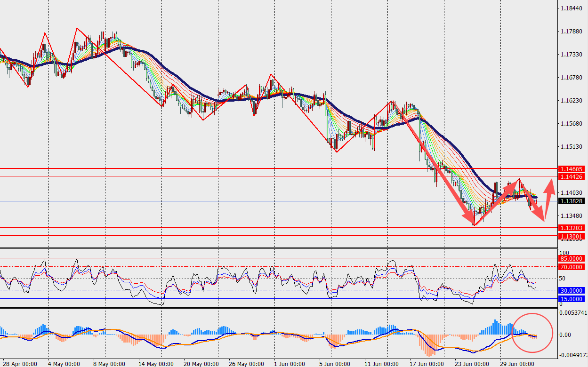Select the 70.0000 oscillator level label
Screen dimensions: 588x367
572,267
